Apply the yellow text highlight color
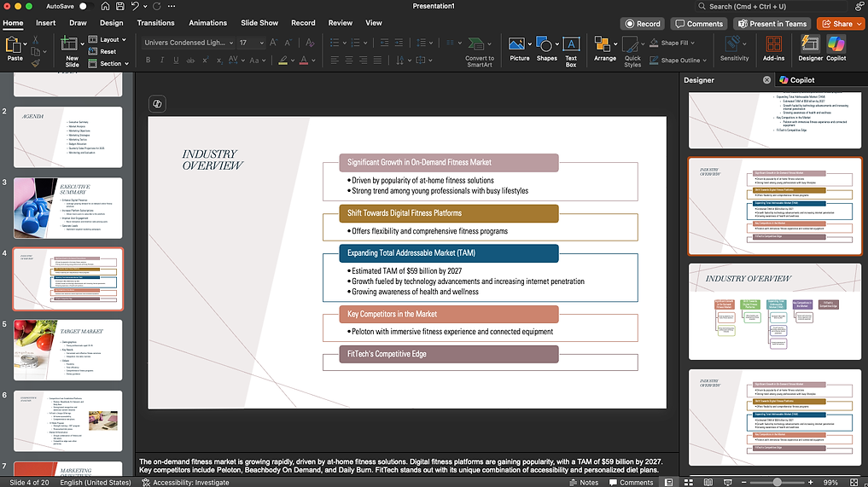Image resolution: width=868 pixels, height=487 pixels. [283, 60]
